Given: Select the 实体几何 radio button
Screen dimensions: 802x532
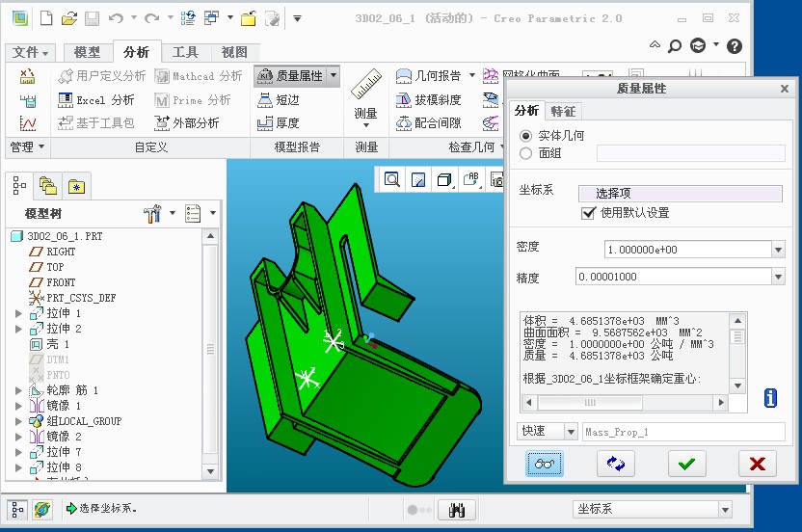Looking at the screenshot, I should (x=526, y=136).
